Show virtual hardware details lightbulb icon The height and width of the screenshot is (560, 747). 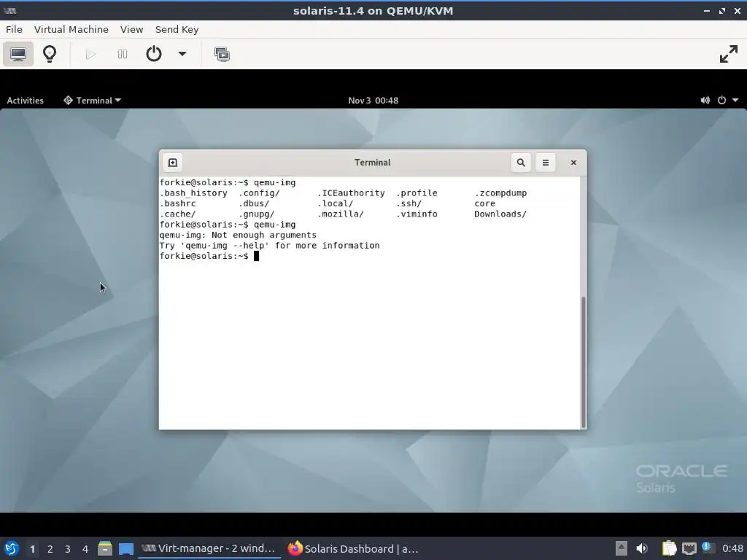(50, 54)
